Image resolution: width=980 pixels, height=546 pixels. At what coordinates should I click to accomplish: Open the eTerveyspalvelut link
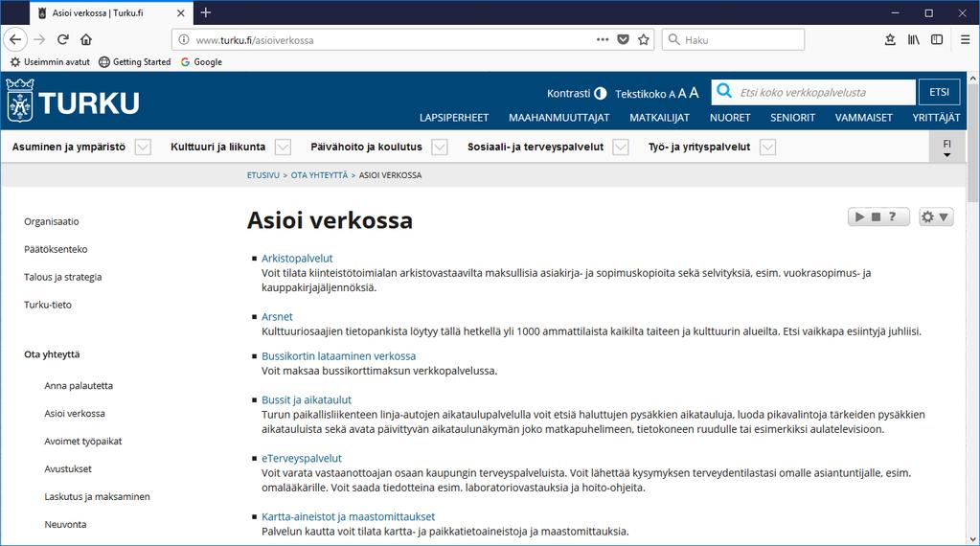[301, 458]
